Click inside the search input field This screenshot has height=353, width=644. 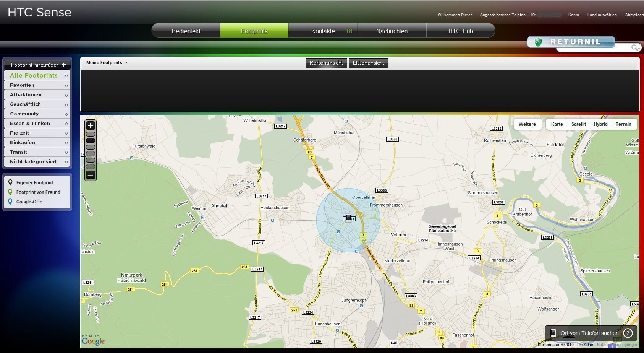coord(594,48)
